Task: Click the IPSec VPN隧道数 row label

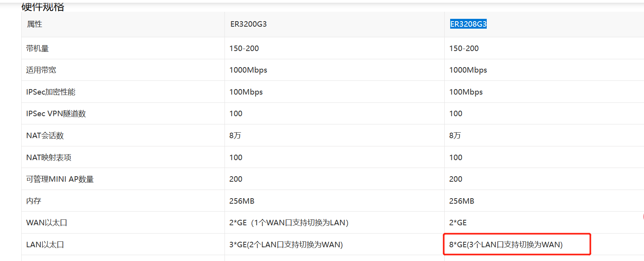Action: pyautogui.click(x=56, y=113)
